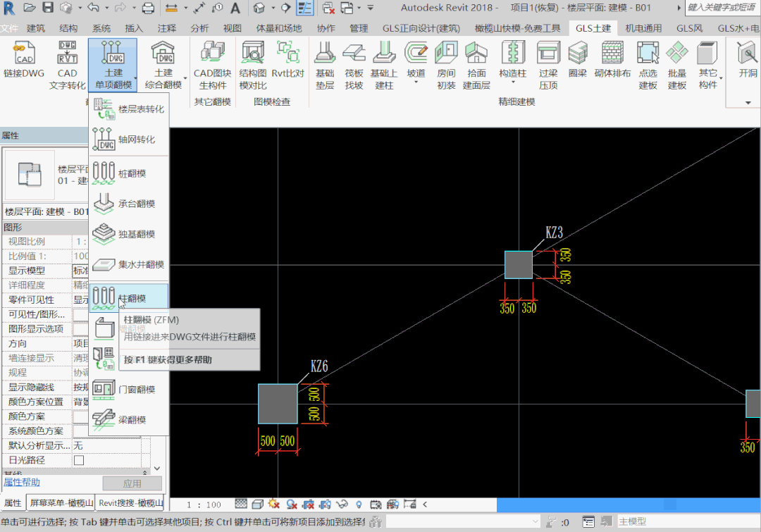Toggle the 日光路径 checkbox
Image resolution: width=761 pixels, height=532 pixels.
click(x=79, y=460)
